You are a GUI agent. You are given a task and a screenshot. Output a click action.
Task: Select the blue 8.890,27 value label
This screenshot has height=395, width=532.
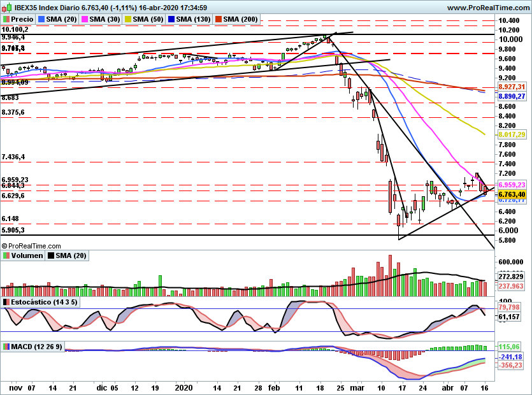pos(512,97)
